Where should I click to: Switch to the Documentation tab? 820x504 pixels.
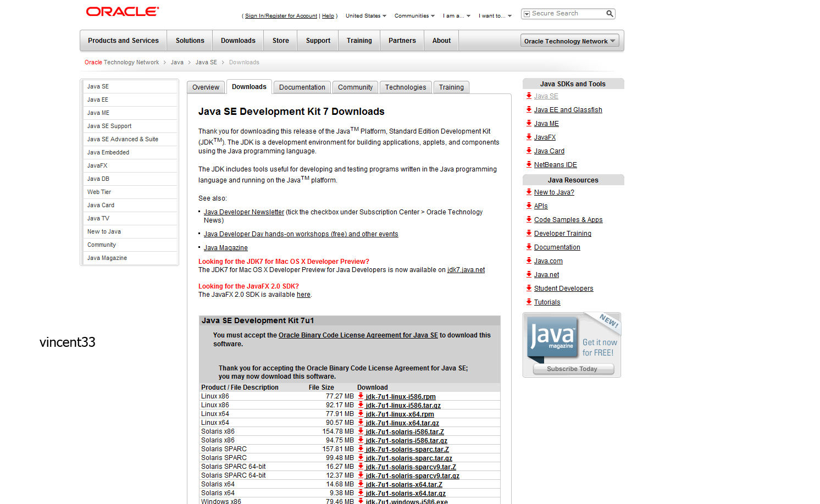coord(302,87)
